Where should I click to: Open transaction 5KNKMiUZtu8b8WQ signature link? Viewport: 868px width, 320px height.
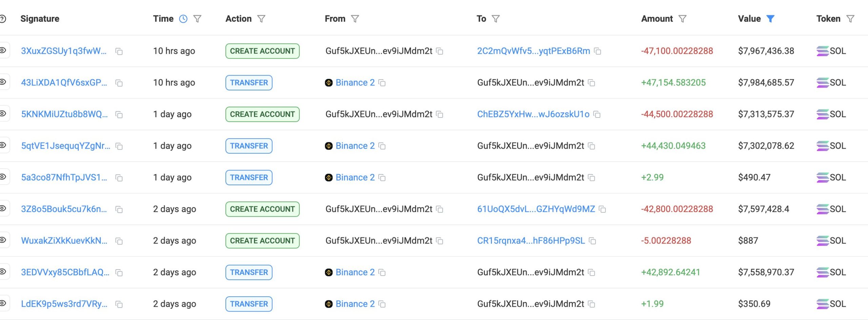64,114
